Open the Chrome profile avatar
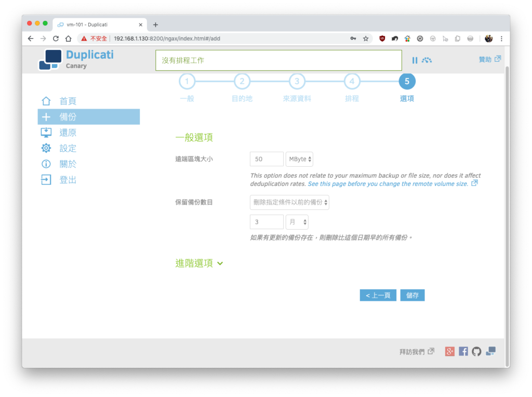Screen dimensions: 532x397 [488, 38]
